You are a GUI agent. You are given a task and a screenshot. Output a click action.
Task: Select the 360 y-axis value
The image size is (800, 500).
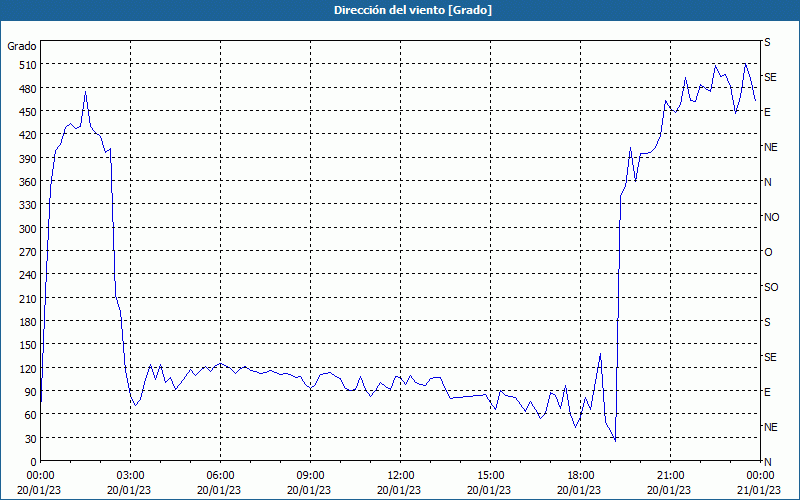coord(29,182)
